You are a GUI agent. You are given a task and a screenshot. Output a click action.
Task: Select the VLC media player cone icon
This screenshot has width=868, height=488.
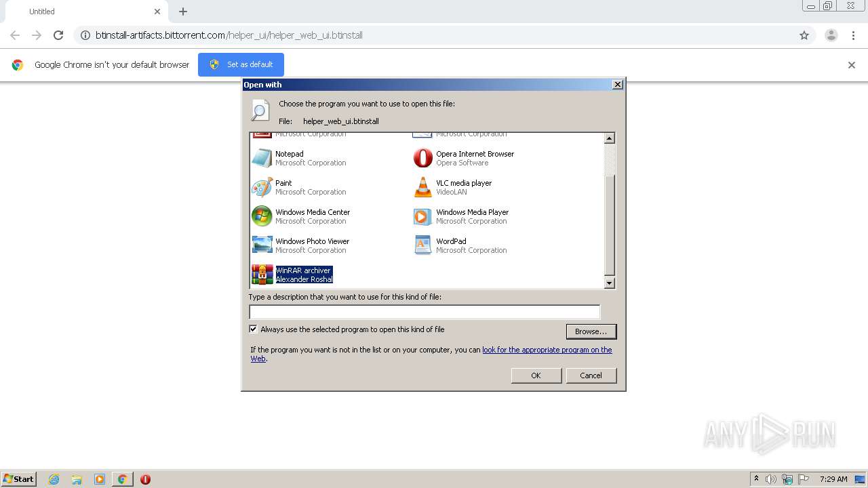point(422,187)
